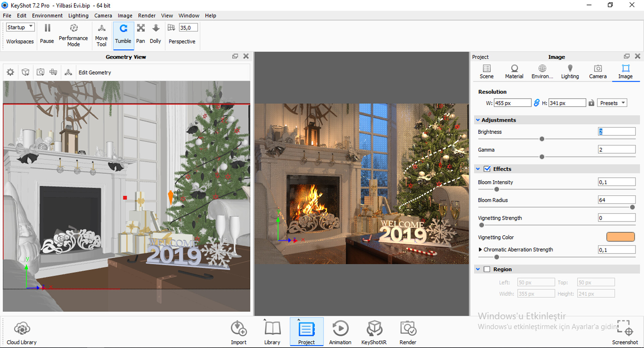Click the resolution Height field
Image resolution: width=644 pixels, height=348 pixels.
(567, 103)
